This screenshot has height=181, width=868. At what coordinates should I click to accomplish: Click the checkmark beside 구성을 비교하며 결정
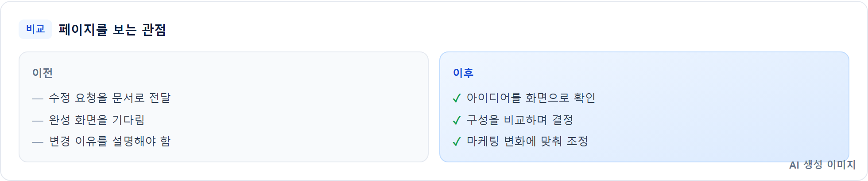tap(457, 120)
